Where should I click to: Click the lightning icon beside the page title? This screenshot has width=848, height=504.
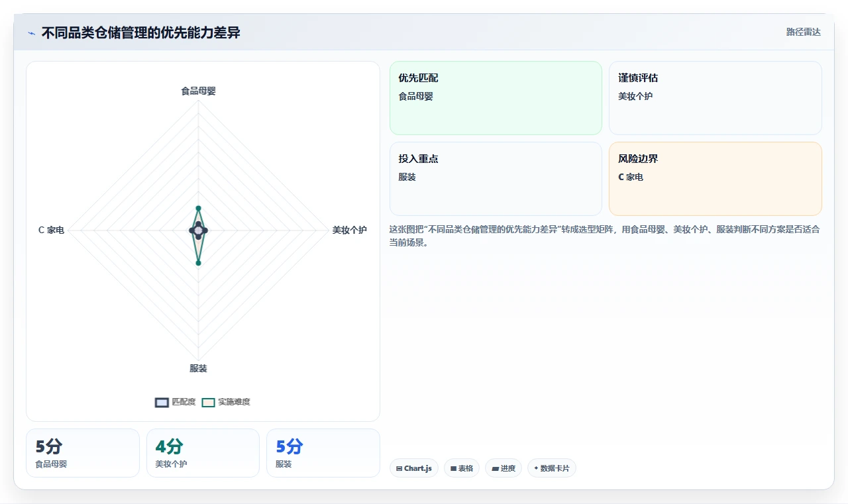click(x=32, y=33)
